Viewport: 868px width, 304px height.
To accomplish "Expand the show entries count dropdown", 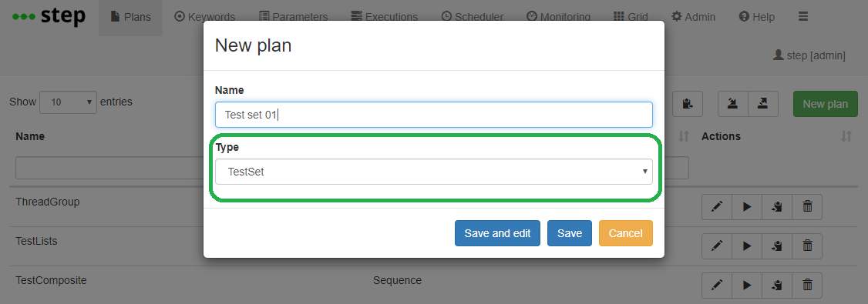I will point(68,102).
